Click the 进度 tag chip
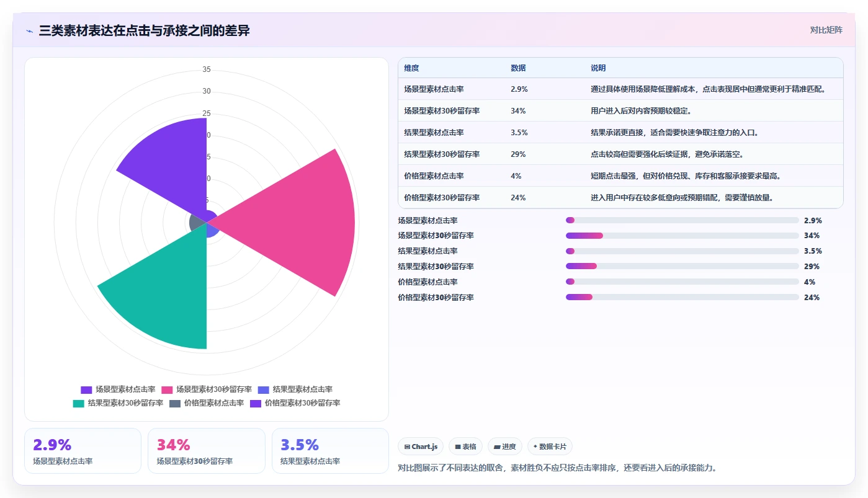The width and height of the screenshot is (868, 498). pos(505,447)
